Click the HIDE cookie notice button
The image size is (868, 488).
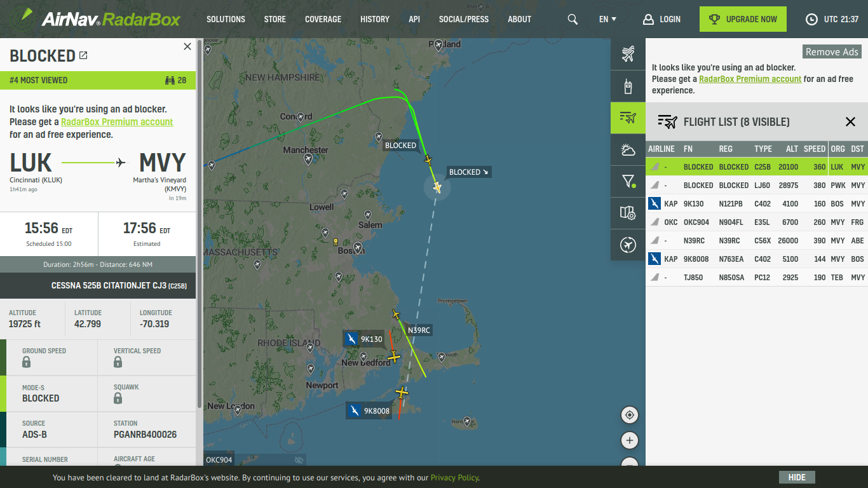click(x=797, y=477)
